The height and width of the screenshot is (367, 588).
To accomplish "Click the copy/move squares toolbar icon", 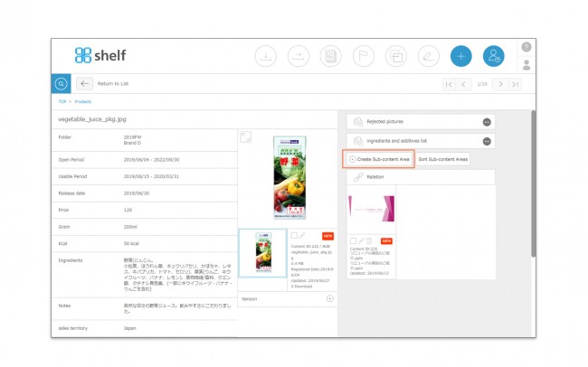I will (396, 56).
